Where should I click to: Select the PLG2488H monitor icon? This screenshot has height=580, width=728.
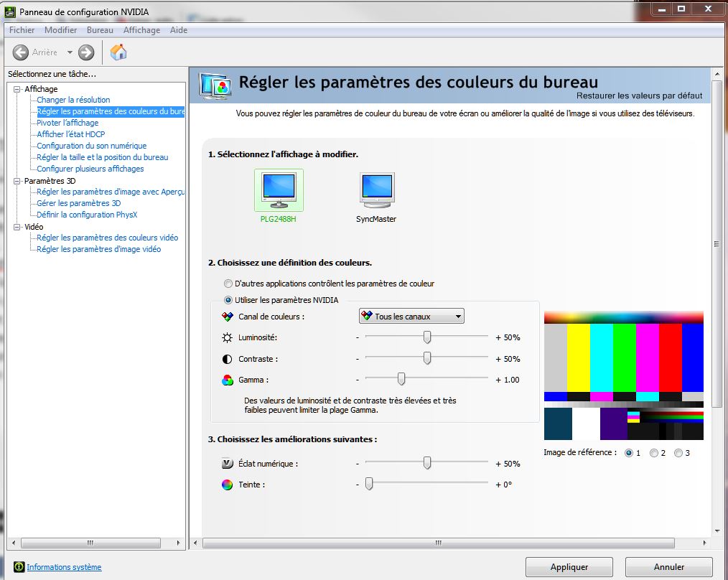coord(279,190)
